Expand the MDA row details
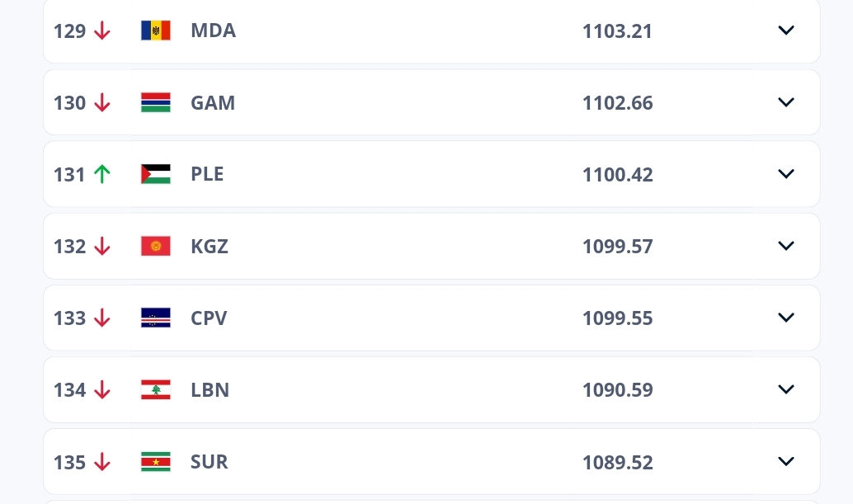The image size is (853, 504). [x=785, y=31]
